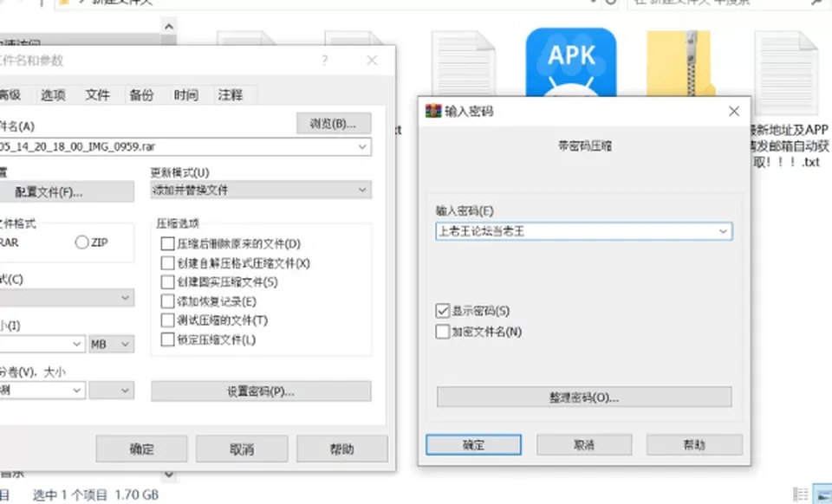Screen dimensions: 832x504
Task: Expand the password history dropdown arrow
Action: pyautogui.click(x=723, y=231)
